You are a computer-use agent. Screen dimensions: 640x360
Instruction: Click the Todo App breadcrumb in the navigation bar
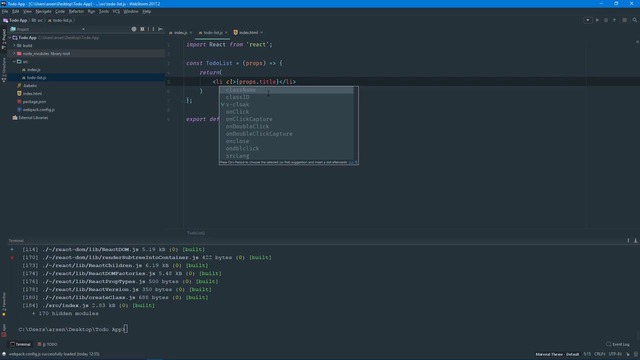(16, 20)
